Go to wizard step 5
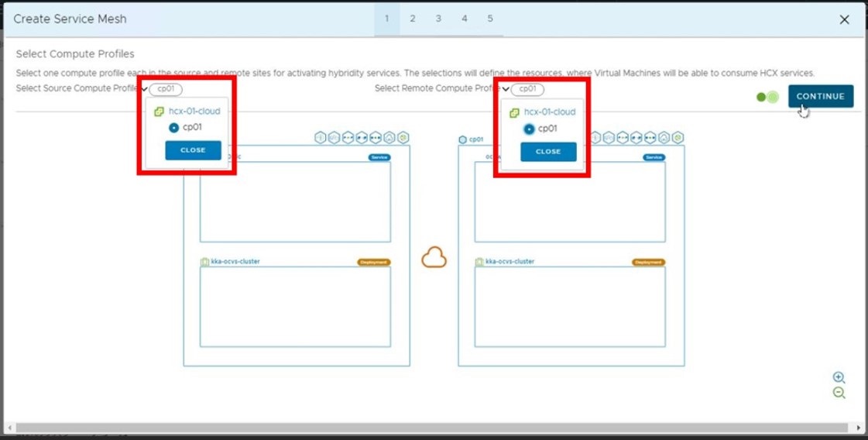Screen dimensions: 868x440 490,19
